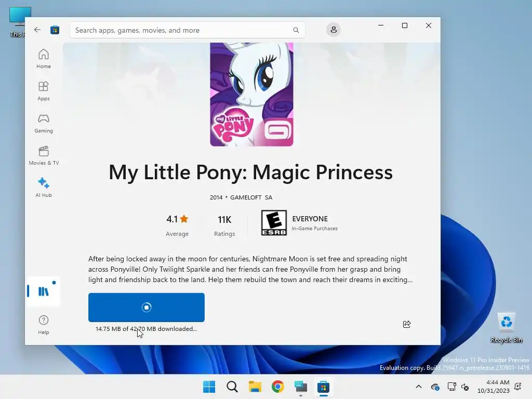
Task: Open Movies & TV in sidebar
Action: pyautogui.click(x=44, y=155)
